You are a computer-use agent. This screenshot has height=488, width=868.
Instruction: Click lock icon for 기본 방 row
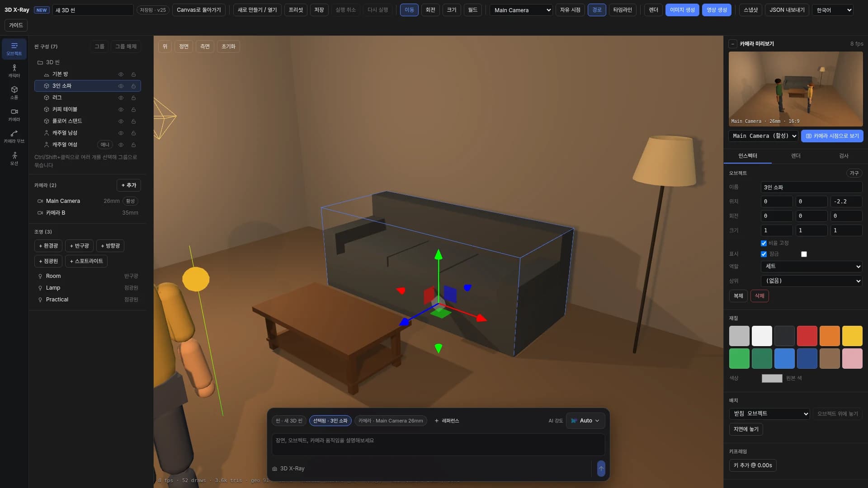(133, 74)
